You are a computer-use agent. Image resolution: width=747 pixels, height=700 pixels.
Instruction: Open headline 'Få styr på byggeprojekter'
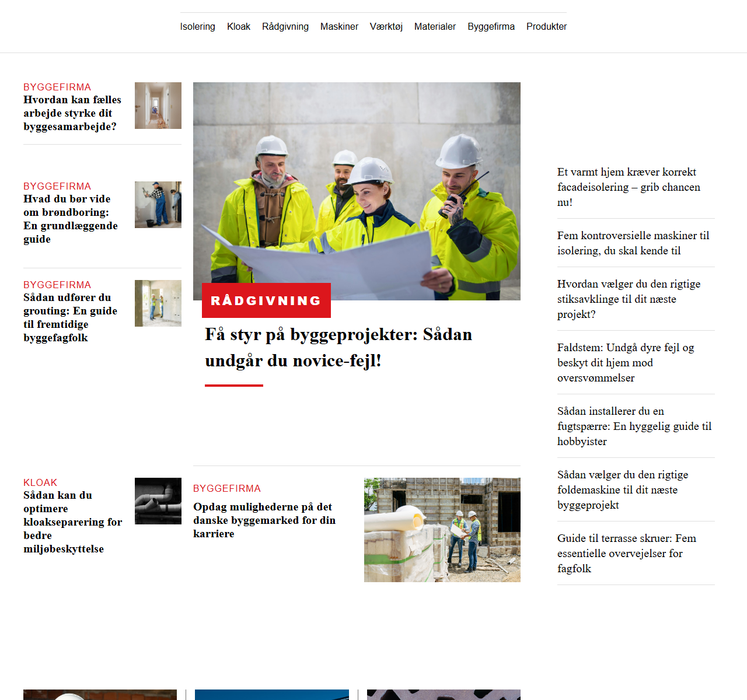click(338, 348)
